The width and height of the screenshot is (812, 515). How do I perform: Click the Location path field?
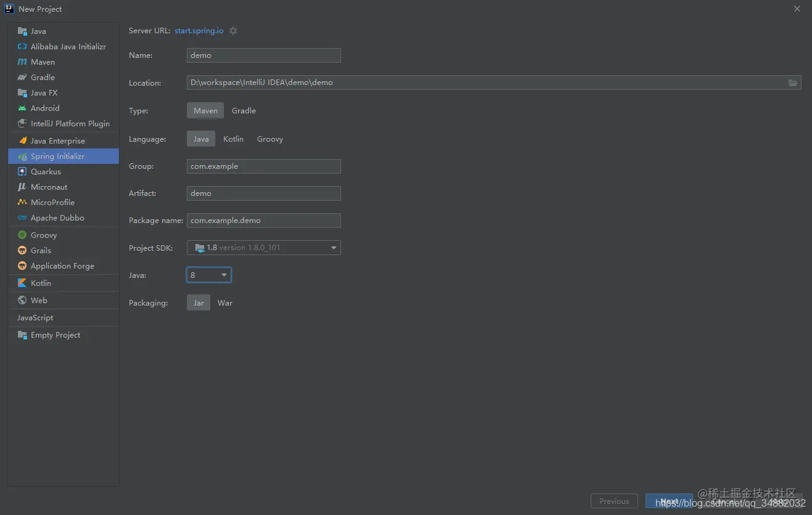point(494,83)
